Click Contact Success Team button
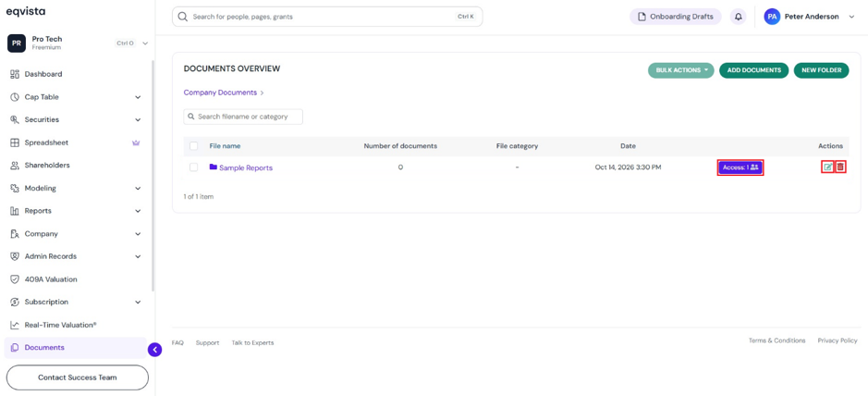This screenshot has height=396, width=868. click(x=78, y=377)
